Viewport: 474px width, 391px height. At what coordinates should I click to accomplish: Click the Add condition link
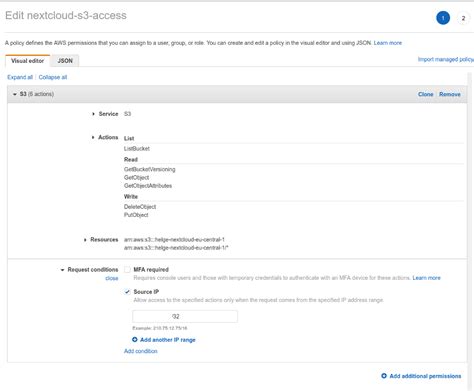(141, 351)
